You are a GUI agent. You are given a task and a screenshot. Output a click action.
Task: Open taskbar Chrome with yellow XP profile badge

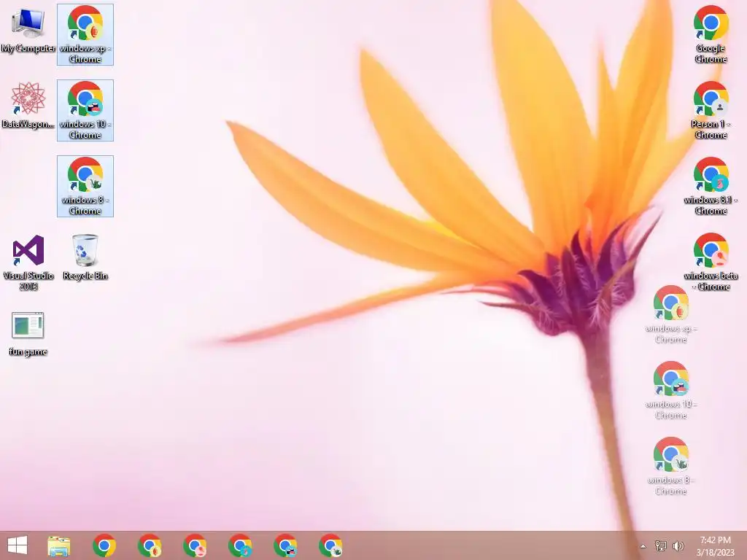coord(150,545)
